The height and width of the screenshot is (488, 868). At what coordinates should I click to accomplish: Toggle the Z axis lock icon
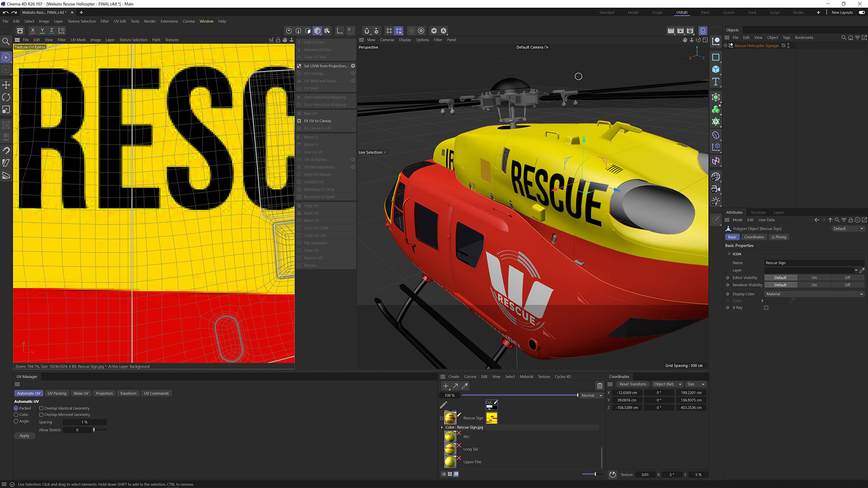(x=52, y=31)
